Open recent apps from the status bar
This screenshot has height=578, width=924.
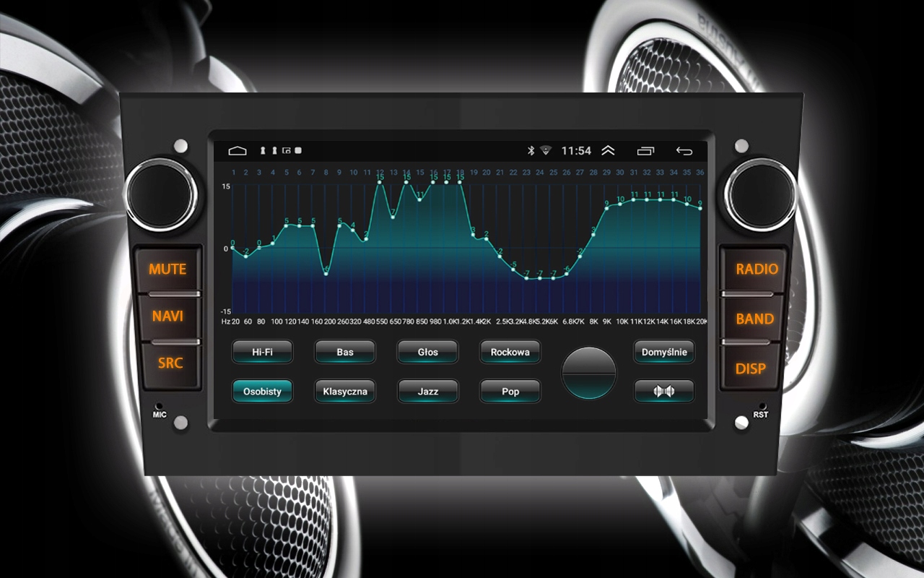coord(645,150)
